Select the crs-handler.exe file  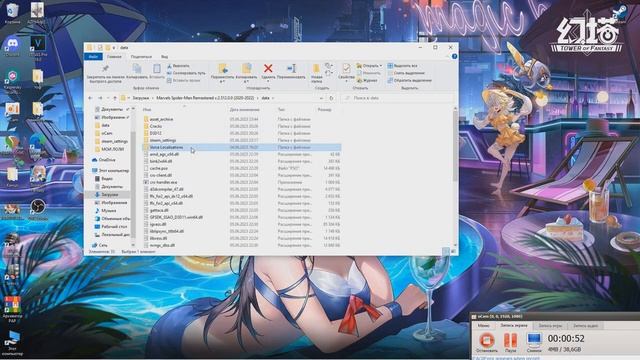tap(163, 182)
